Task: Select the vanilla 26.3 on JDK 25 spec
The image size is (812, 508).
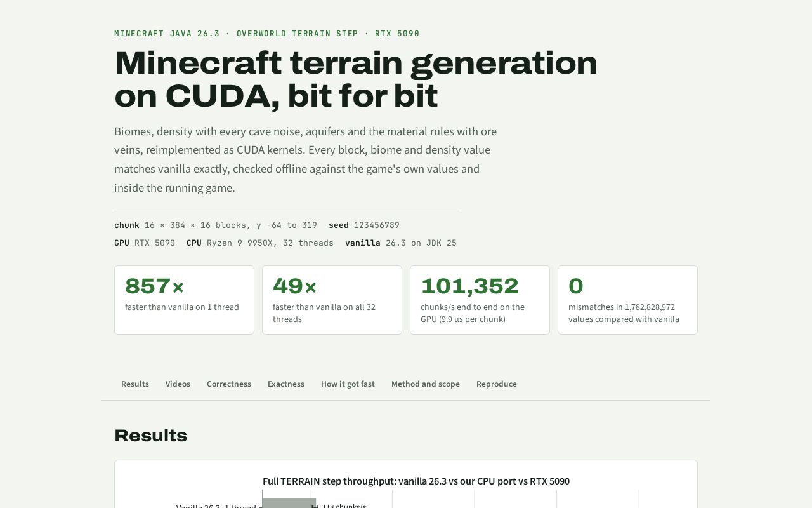Action: click(x=401, y=243)
